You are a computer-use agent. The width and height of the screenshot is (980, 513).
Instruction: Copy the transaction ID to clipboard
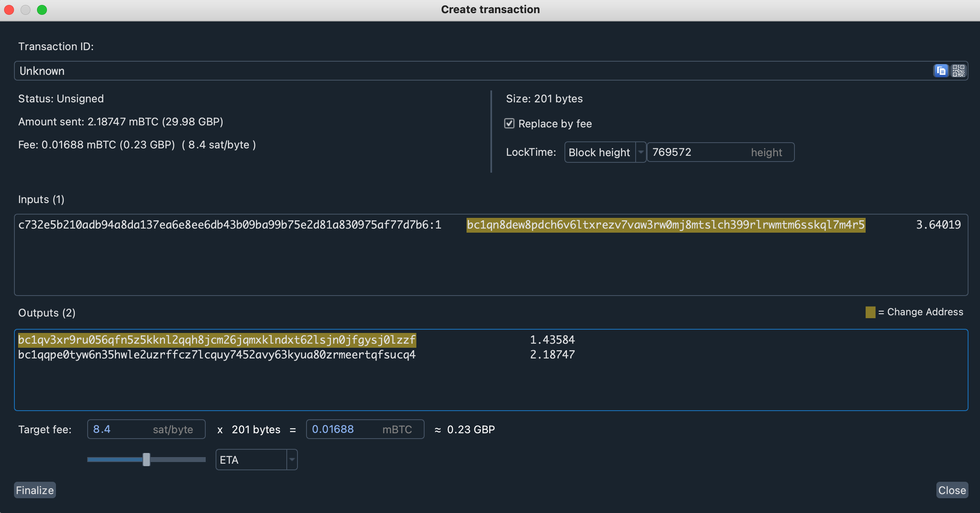pyautogui.click(x=941, y=71)
